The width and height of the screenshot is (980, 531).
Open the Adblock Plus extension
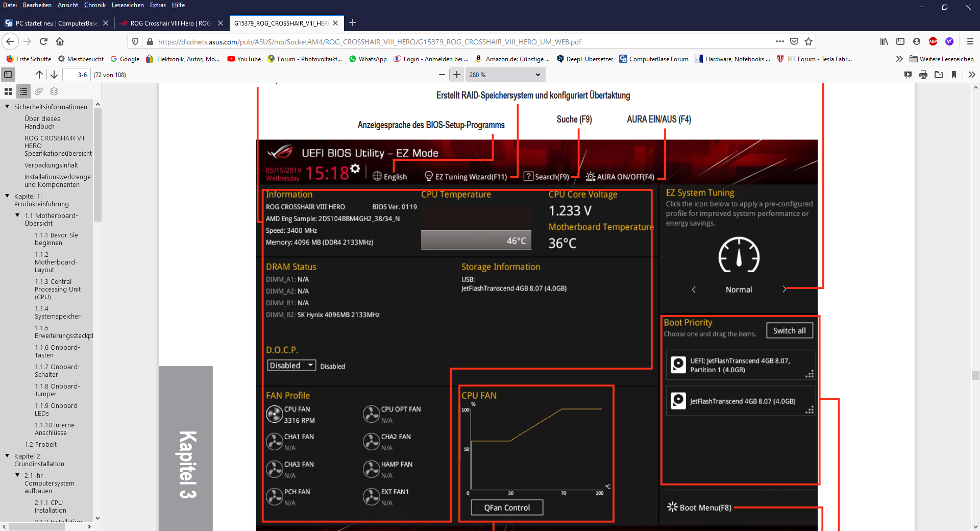pyautogui.click(x=933, y=41)
